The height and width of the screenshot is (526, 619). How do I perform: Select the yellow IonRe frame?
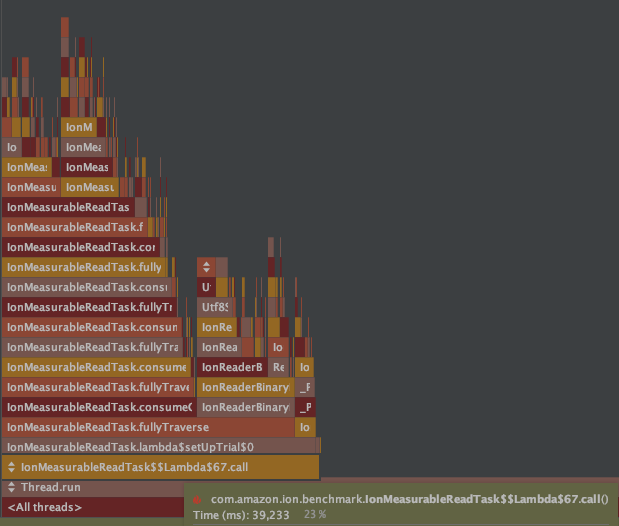(x=217, y=327)
